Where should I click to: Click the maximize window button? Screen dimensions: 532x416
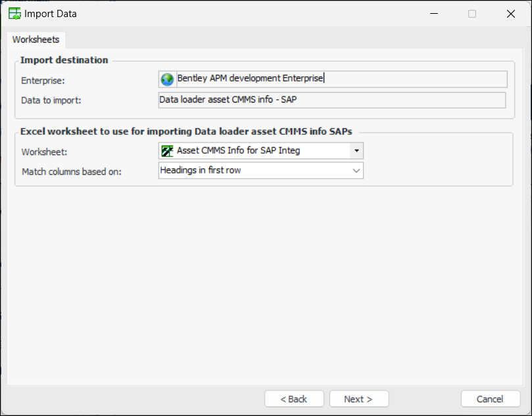point(472,13)
